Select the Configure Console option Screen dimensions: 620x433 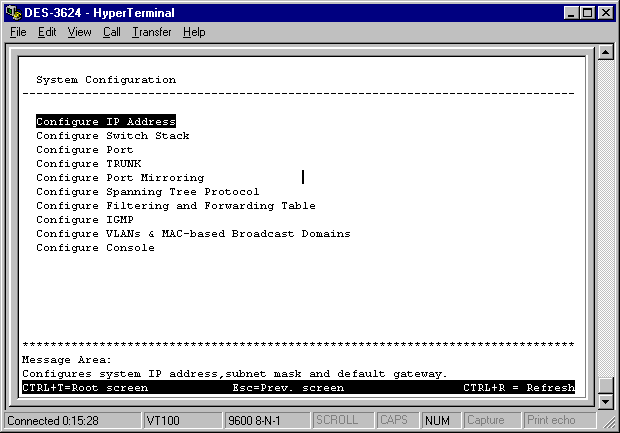(96, 248)
